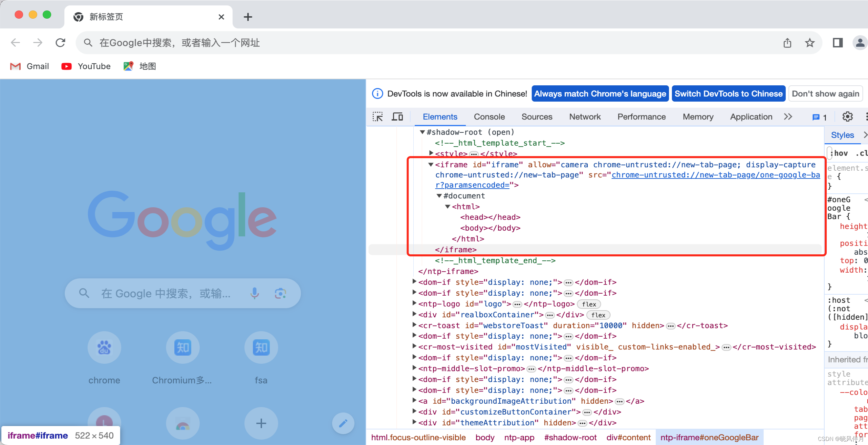Open the YouTube bookmark
This screenshot has width=868, height=445.
[x=86, y=66]
